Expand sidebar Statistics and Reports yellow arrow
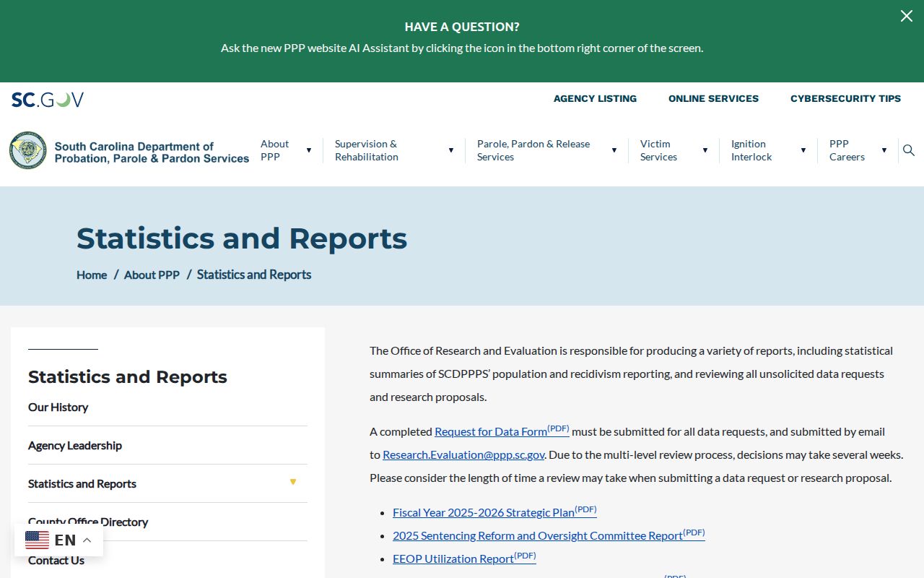 coord(293,482)
